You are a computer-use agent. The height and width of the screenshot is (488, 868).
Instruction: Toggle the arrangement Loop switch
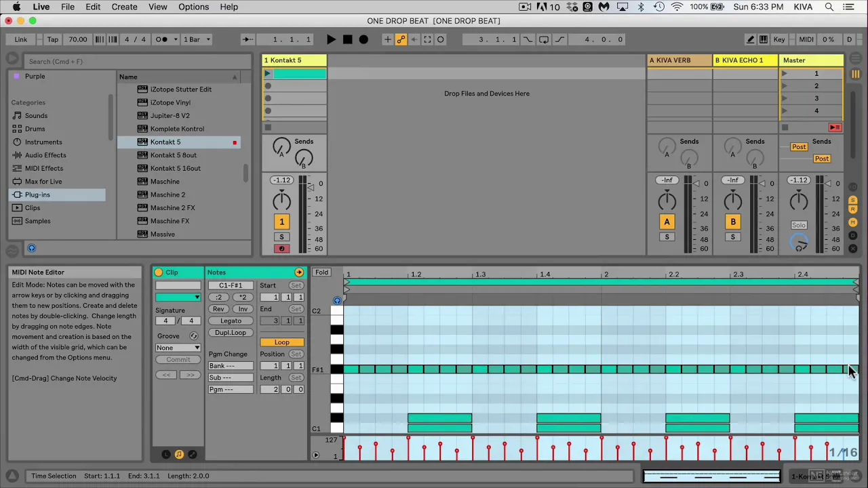pyautogui.click(x=544, y=39)
